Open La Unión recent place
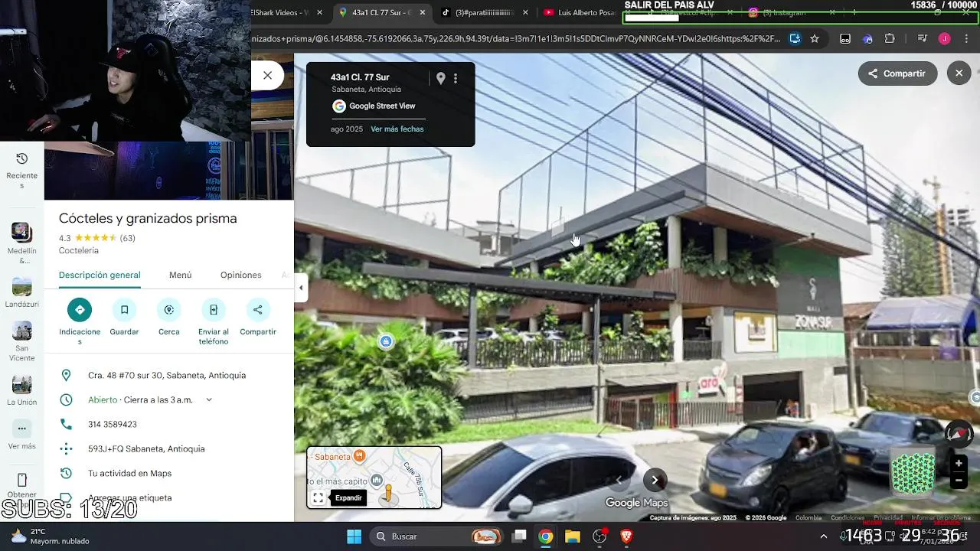The height and width of the screenshot is (551, 980). pos(21,384)
